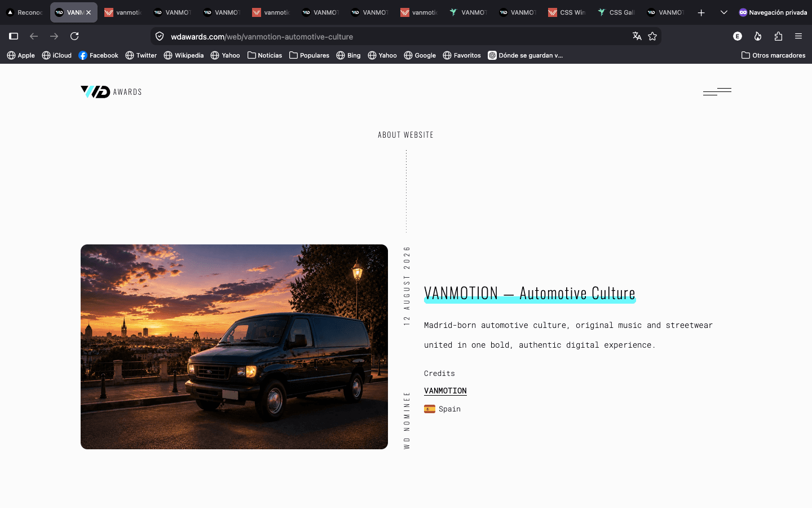
Task: Click the Navegación privada indicator
Action: pos(773,12)
